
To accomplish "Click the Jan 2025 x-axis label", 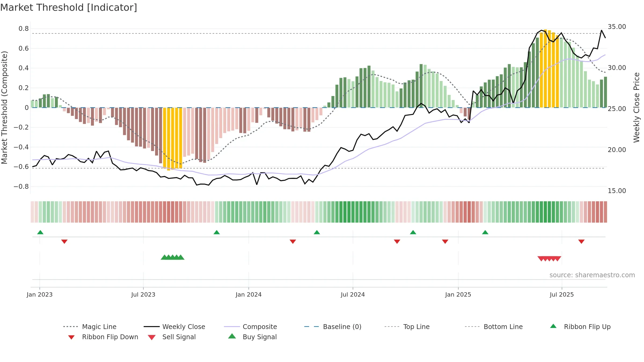I will pyautogui.click(x=458, y=294).
